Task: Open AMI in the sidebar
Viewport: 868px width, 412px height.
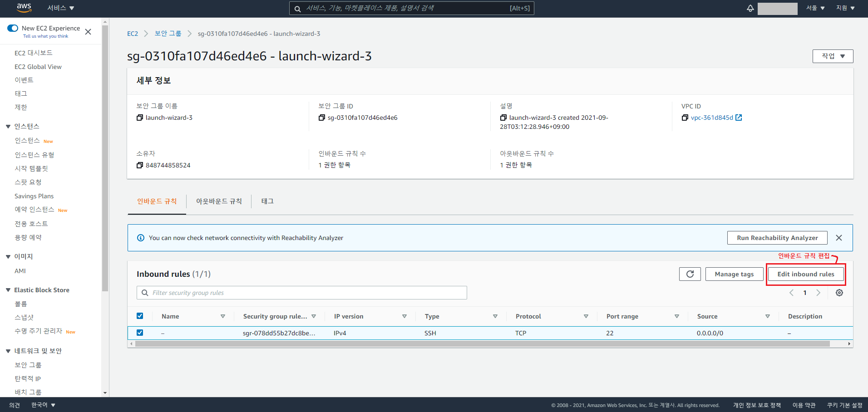Action: (x=20, y=271)
